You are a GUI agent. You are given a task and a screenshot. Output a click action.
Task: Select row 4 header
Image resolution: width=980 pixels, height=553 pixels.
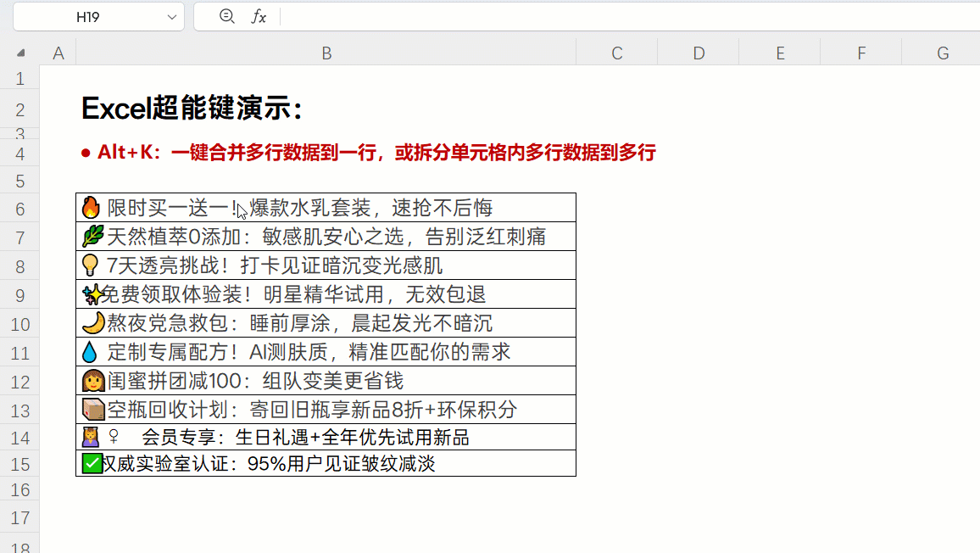[20, 154]
